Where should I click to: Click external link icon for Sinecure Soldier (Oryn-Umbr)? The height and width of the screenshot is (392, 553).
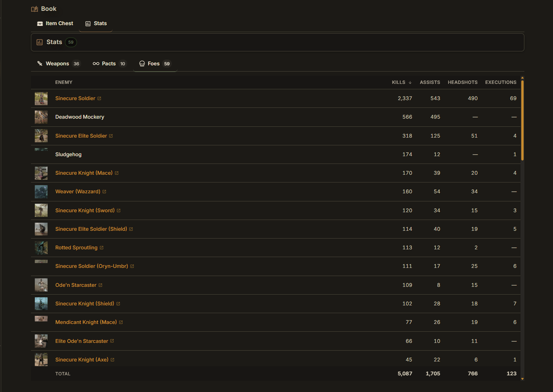pos(132,266)
